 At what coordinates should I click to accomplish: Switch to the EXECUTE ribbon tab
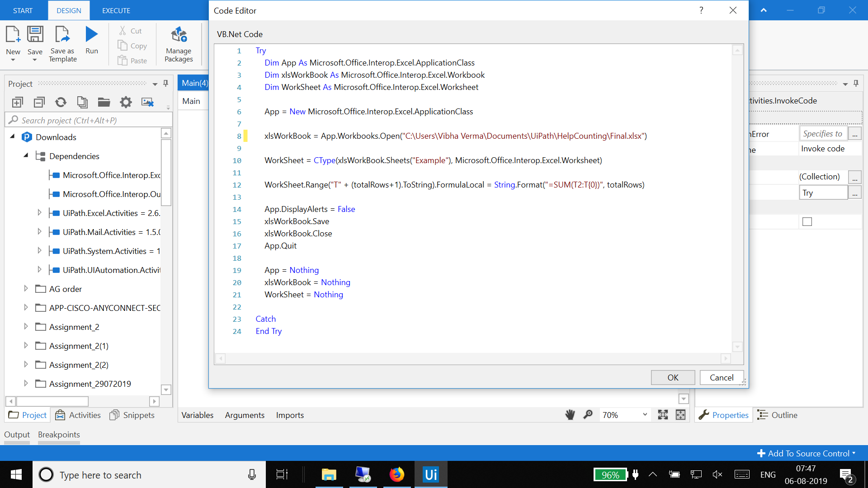pyautogui.click(x=116, y=10)
